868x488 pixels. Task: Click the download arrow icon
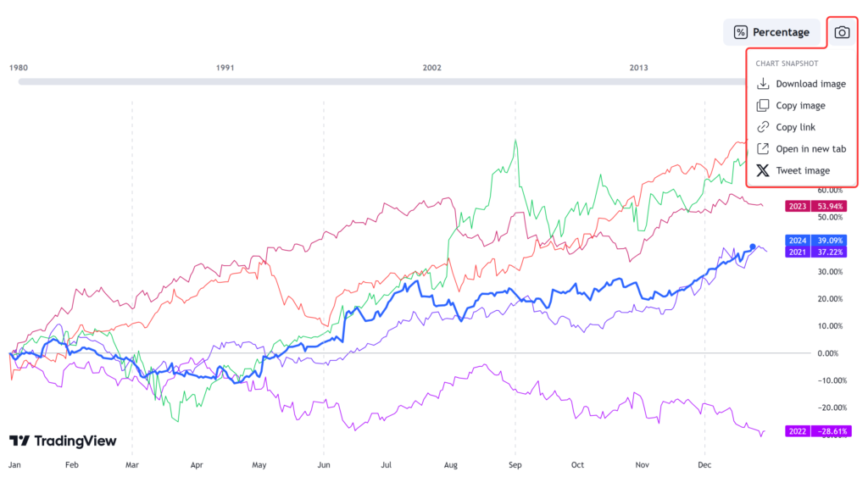click(763, 84)
